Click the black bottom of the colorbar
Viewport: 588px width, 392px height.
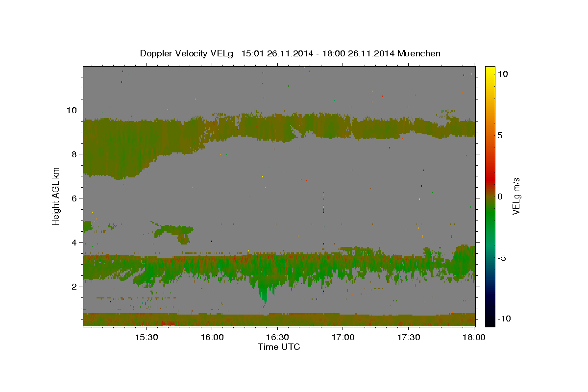tap(490, 322)
